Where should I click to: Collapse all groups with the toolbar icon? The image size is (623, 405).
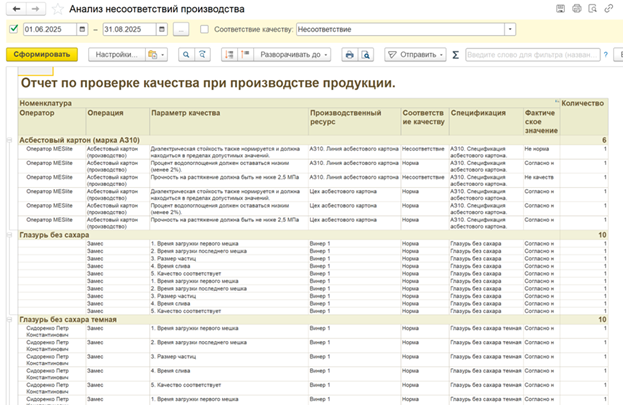pos(229,54)
